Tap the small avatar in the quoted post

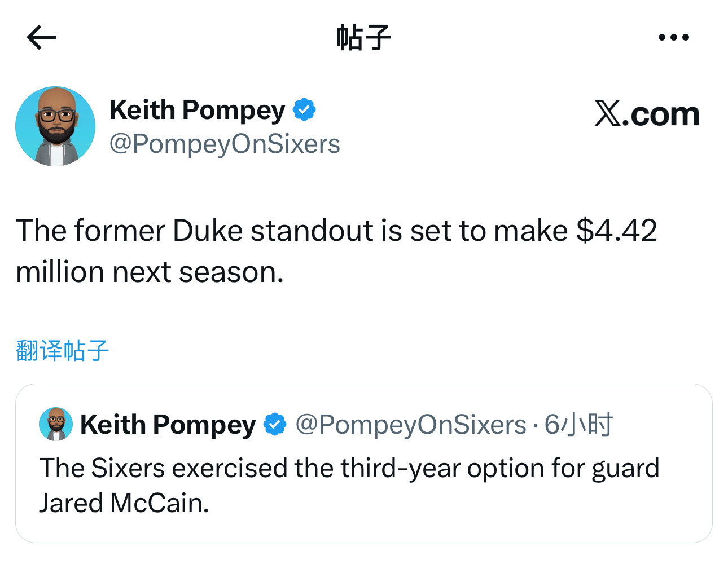[56, 424]
